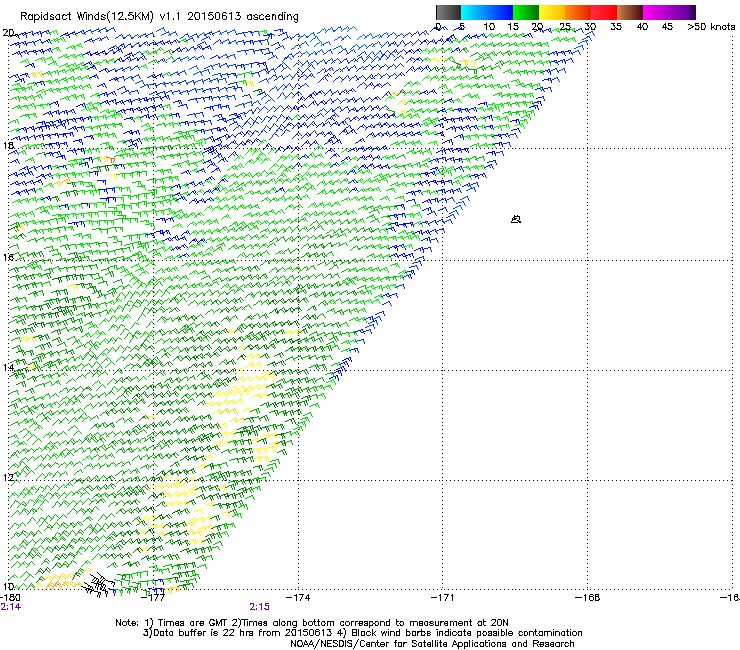Click the small island outline marker

pyautogui.click(x=516, y=219)
